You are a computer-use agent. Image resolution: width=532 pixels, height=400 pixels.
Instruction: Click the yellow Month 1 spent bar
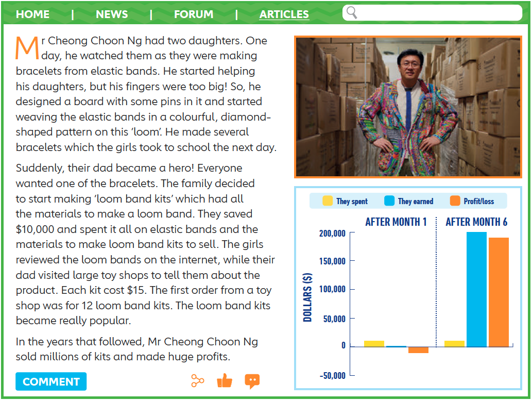tap(374, 344)
